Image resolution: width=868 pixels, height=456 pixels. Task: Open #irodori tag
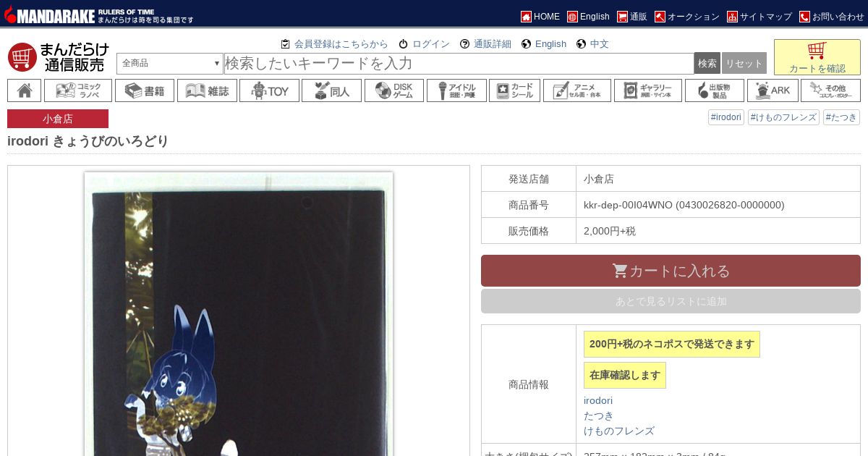coord(726,117)
